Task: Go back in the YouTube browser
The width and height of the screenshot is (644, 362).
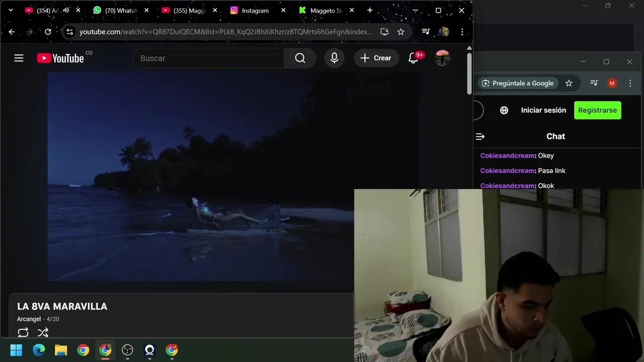Action: pyautogui.click(x=12, y=32)
